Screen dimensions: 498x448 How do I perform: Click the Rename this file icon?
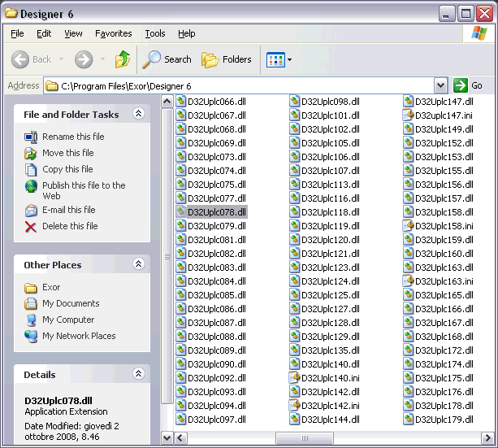tap(31, 137)
